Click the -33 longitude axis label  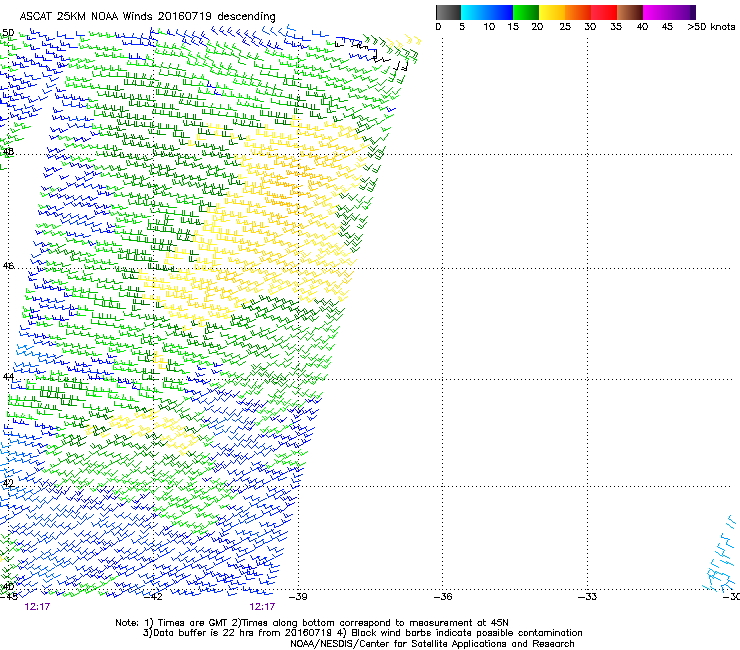[588, 597]
